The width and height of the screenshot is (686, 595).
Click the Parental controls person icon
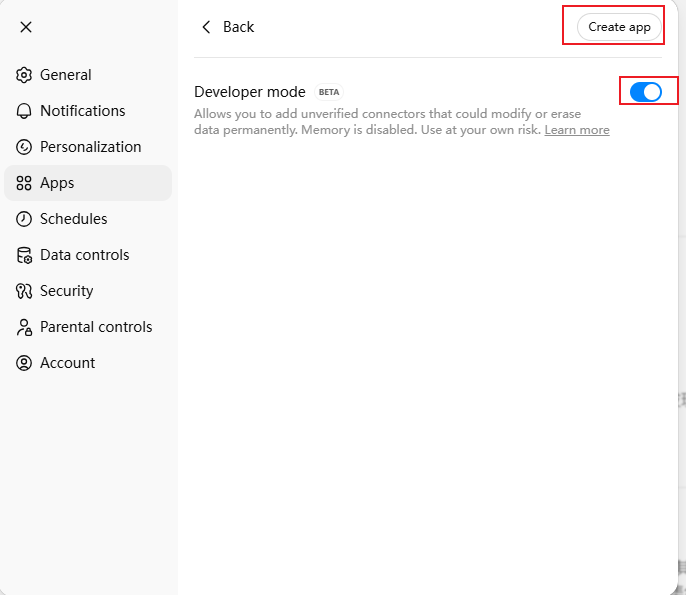click(24, 327)
